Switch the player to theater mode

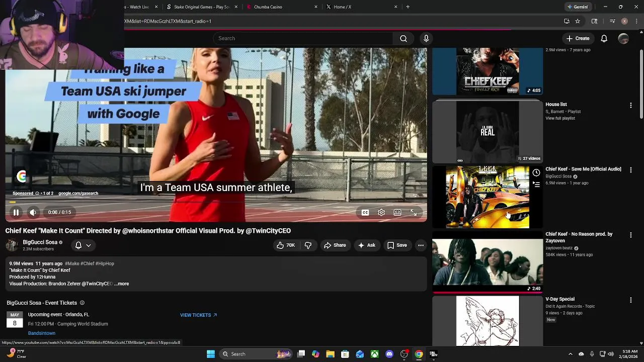click(x=397, y=213)
